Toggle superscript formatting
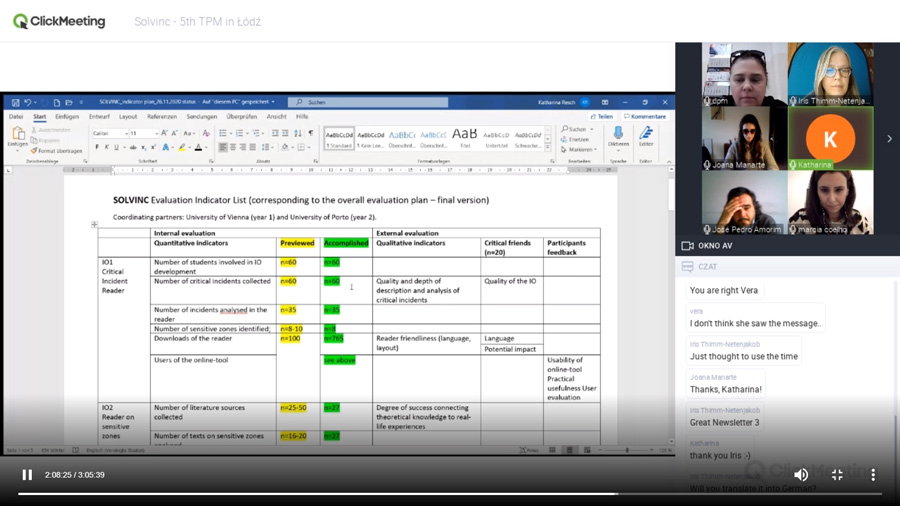Screen dimensions: 900x506 153,147
